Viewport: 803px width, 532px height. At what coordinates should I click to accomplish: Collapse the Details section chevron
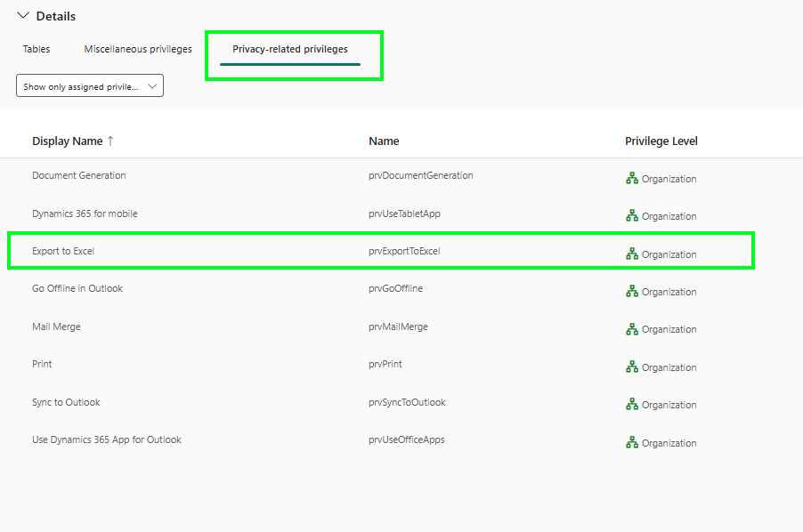[x=23, y=16]
